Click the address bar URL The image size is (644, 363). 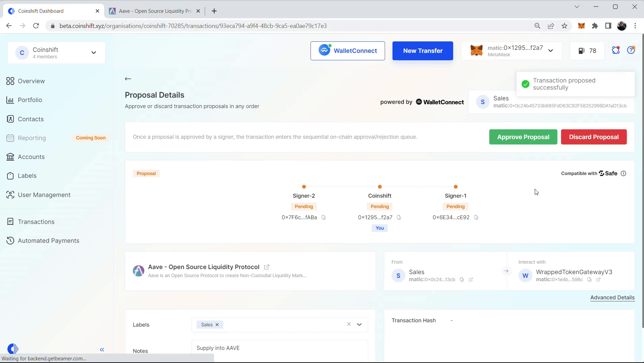pos(193,26)
